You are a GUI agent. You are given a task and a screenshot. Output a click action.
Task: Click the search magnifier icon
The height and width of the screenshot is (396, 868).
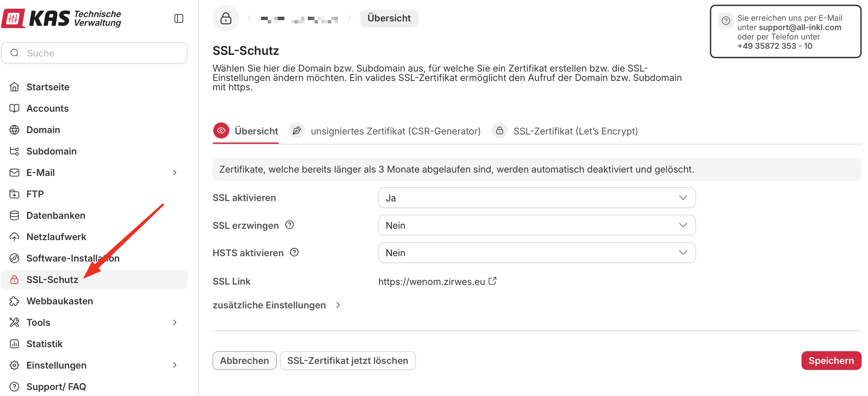tap(14, 53)
